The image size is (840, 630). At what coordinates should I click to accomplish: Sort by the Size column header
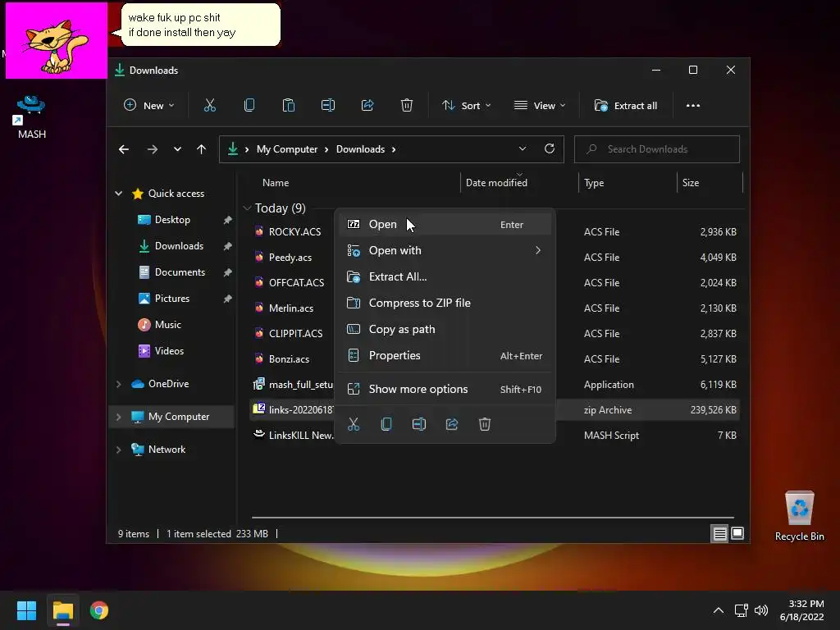[x=691, y=183]
